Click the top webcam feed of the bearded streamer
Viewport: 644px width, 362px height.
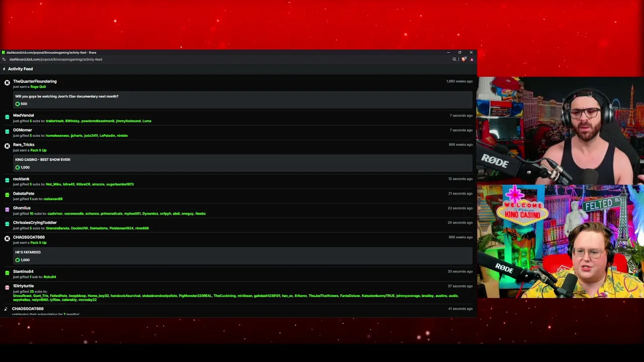[x=560, y=131]
